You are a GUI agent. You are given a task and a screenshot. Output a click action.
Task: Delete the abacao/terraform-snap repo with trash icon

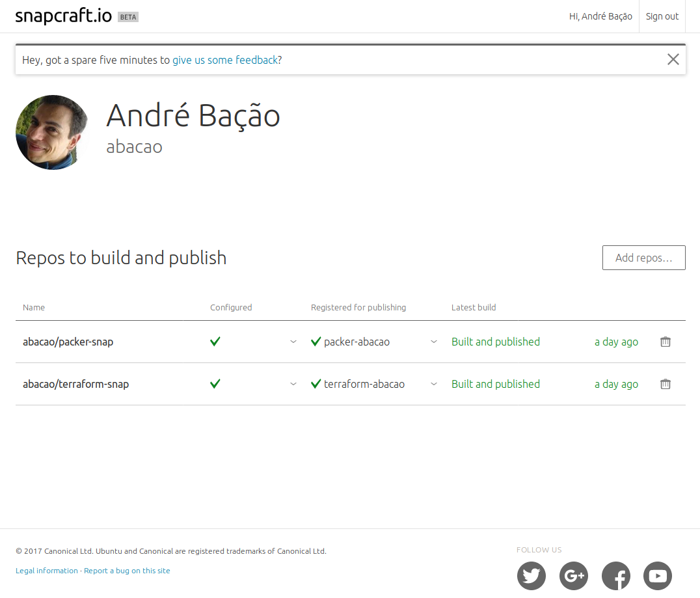click(x=665, y=384)
